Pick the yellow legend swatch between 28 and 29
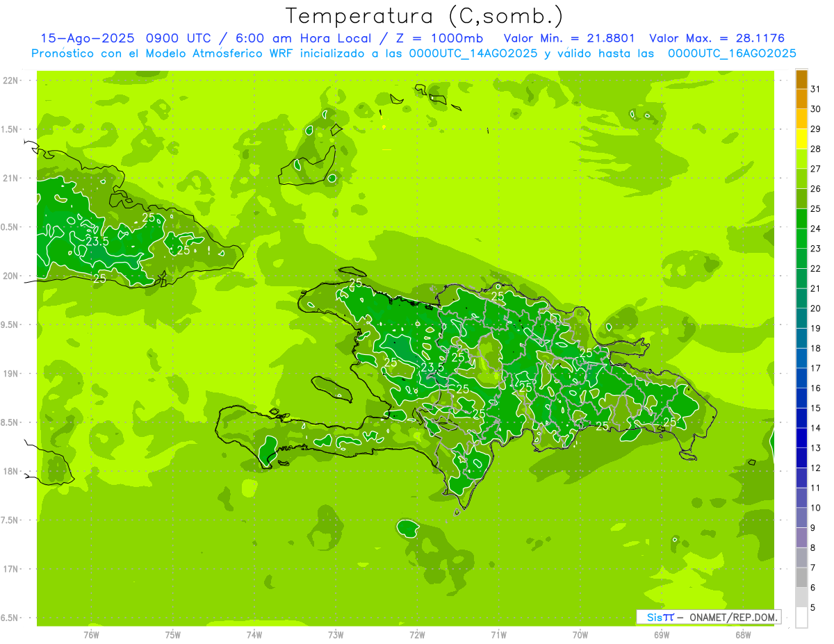The image size is (834, 644). [x=802, y=139]
